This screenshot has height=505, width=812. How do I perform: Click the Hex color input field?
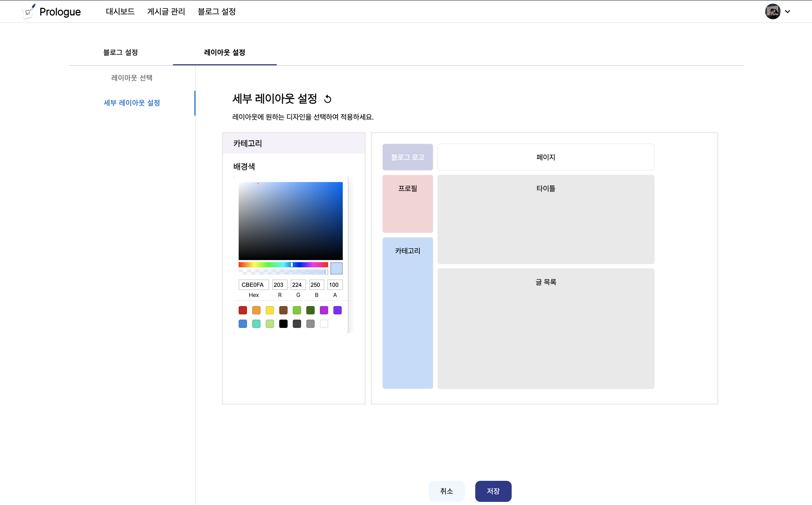(x=253, y=284)
